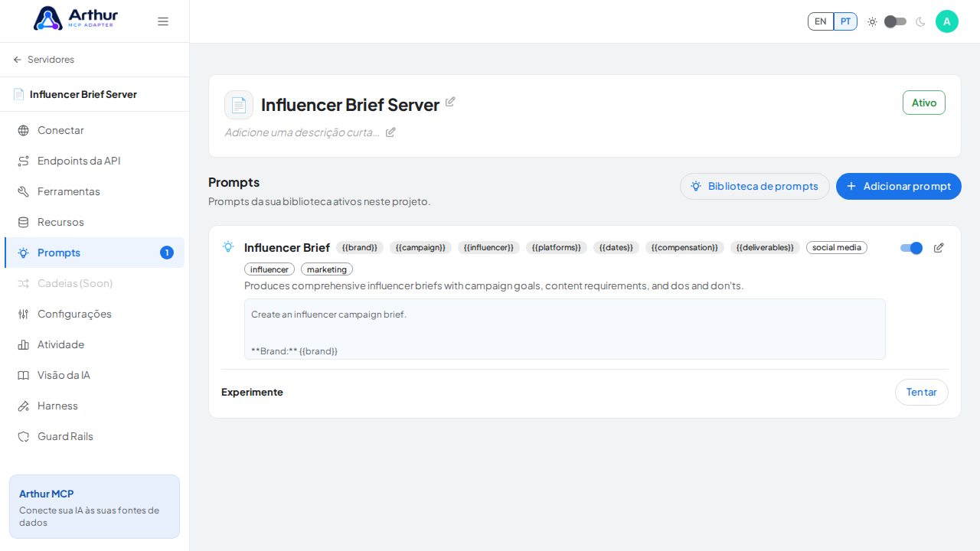Open Configurações section
The image size is (980, 551).
94,314
